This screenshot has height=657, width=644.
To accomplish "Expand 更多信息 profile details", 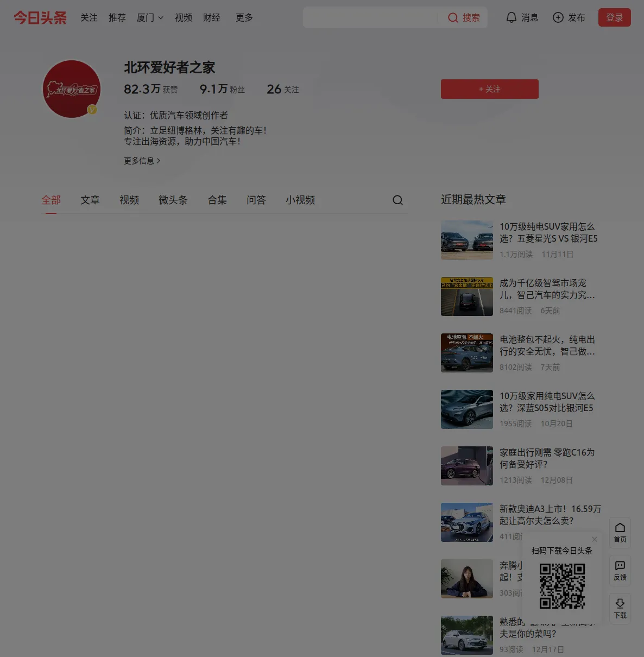I will click(142, 161).
